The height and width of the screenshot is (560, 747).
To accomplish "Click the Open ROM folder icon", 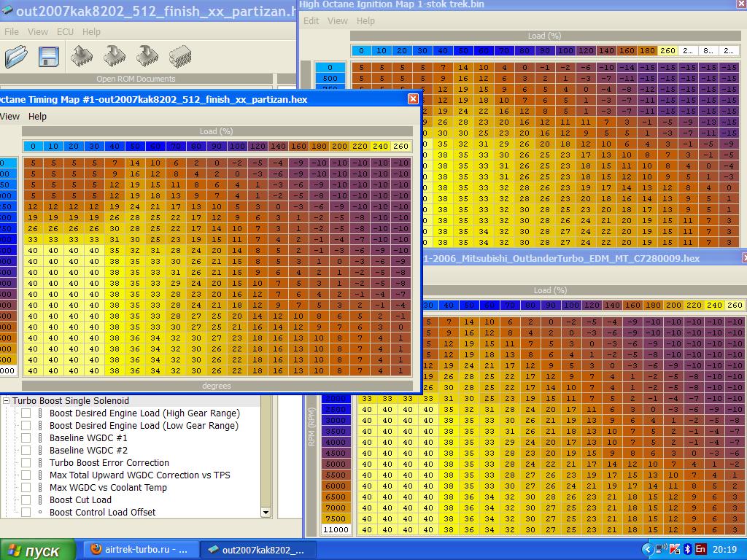I will pos(15,57).
